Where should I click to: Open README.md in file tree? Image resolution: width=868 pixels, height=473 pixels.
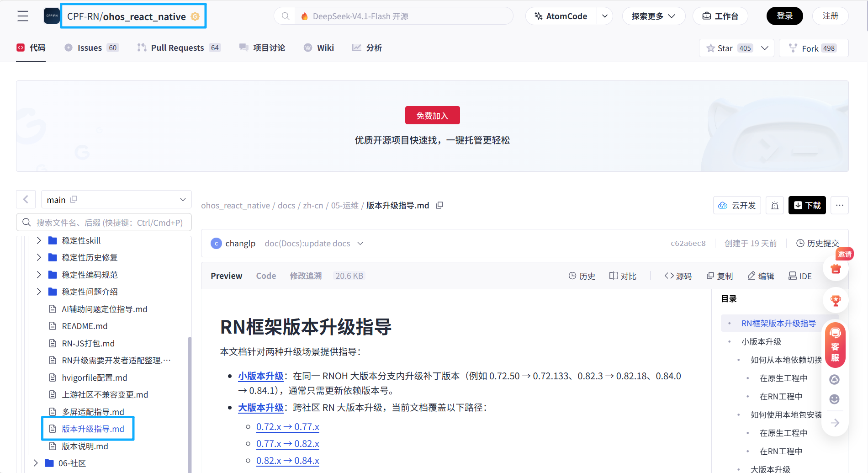pyautogui.click(x=85, y=326)
